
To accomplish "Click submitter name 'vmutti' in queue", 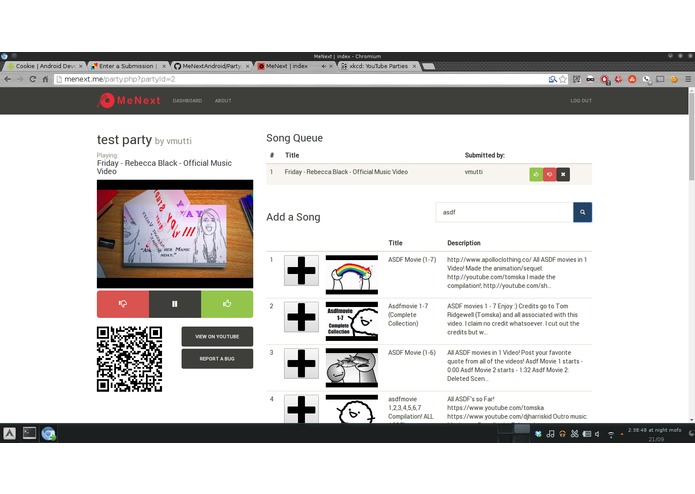I will pos(474,172).
